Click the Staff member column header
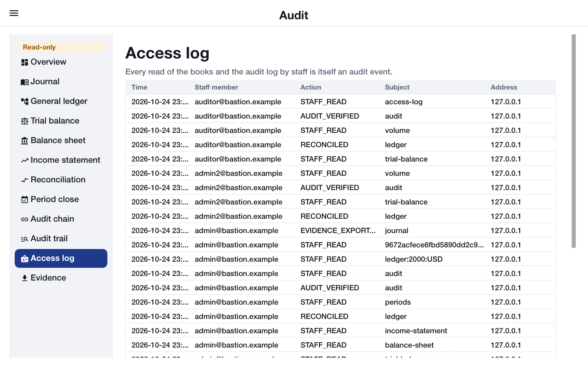 point(216,87)
